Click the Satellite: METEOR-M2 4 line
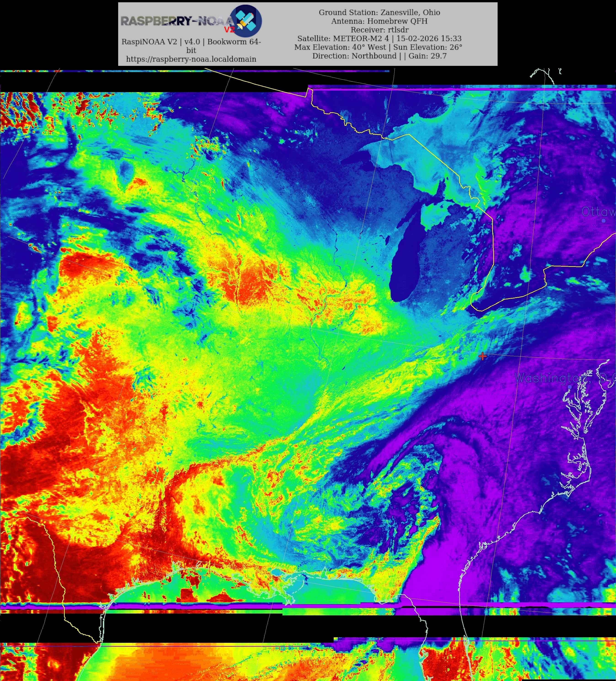The width and height of the screenshot is (616, 681). click(379, 38)
